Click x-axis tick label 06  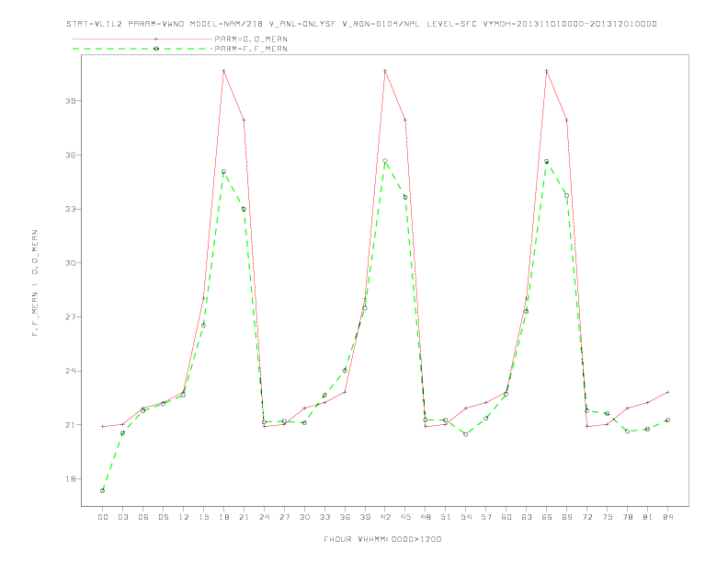click(143, 517)
